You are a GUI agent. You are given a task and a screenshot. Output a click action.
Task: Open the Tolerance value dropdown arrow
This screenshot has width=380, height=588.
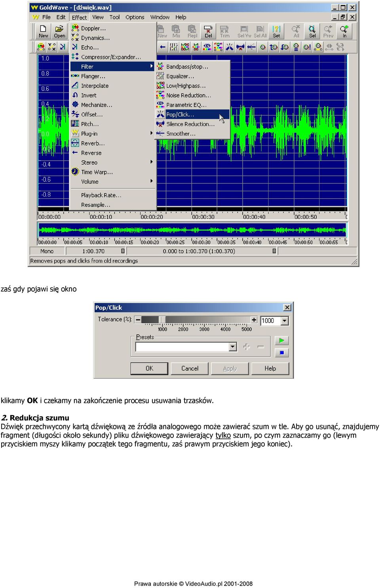tap(285, 321)
